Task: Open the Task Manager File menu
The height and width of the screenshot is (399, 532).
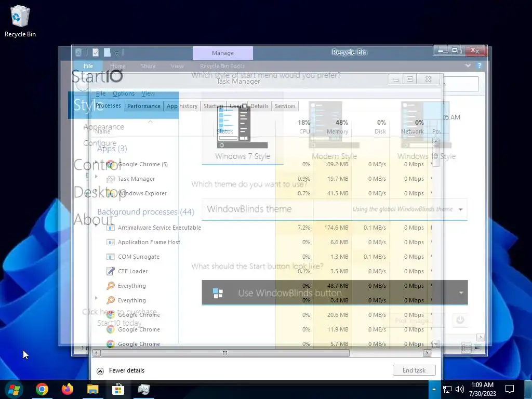Action: [101, 94]
